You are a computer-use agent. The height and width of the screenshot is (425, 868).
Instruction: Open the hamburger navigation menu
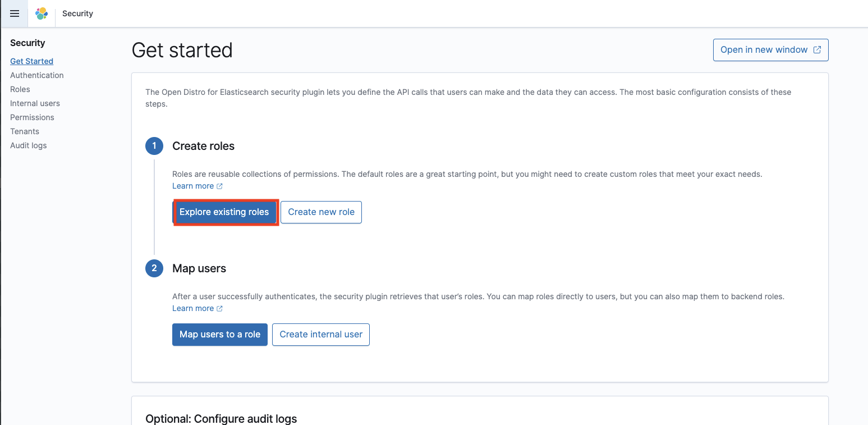coord(15,13)
